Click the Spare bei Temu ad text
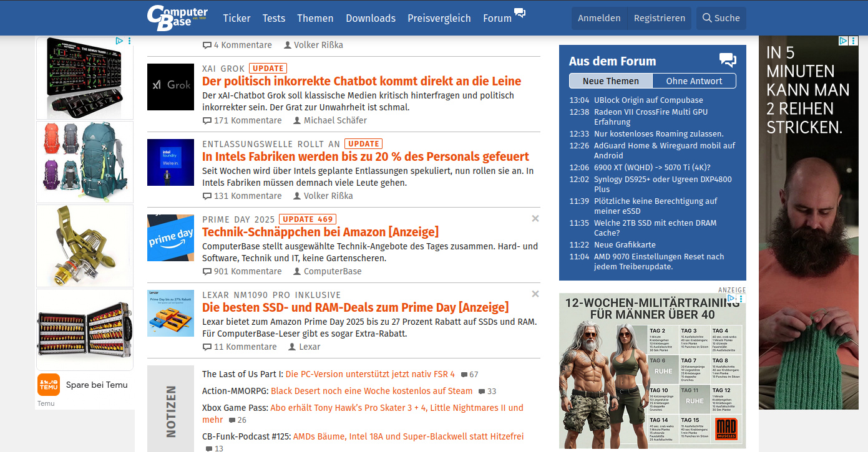Image resolution: width=868 pixels, height=452 pixels. [97, 385]
